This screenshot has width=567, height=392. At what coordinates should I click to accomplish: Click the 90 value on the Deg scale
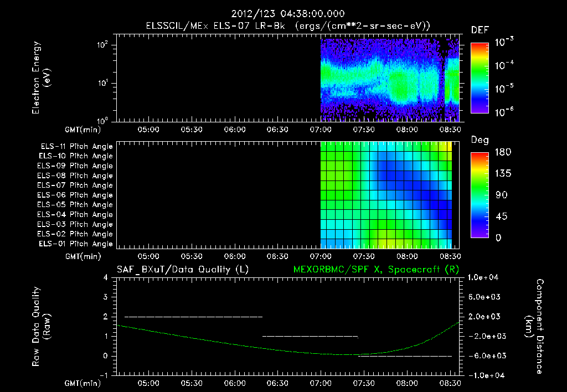(x=501, y=195)
